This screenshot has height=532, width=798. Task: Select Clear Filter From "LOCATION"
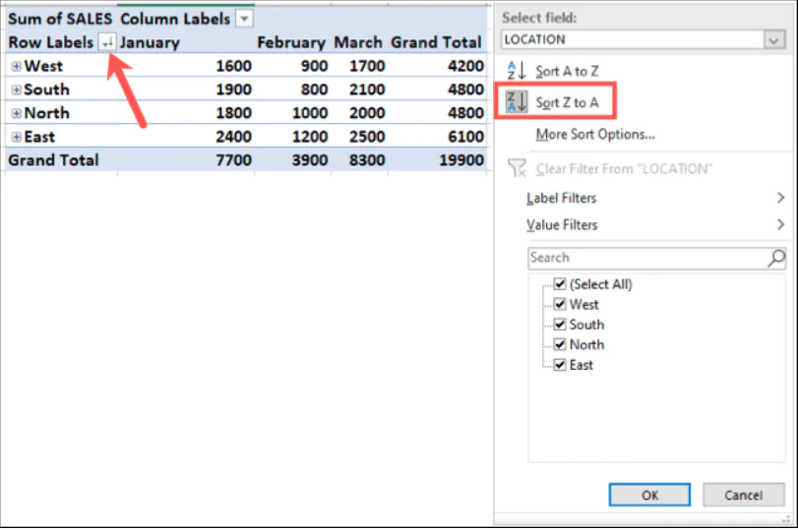pyautogui.click(x=624, y=168)
